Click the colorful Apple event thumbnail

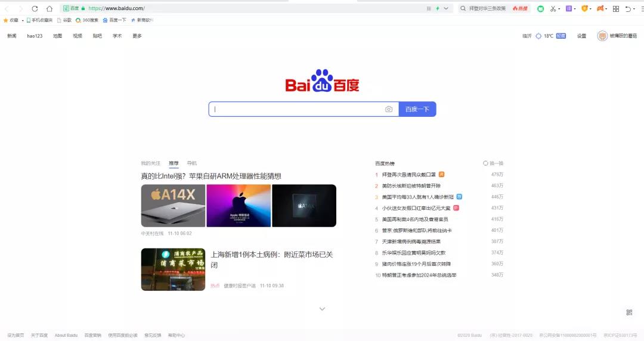(239, 206)
